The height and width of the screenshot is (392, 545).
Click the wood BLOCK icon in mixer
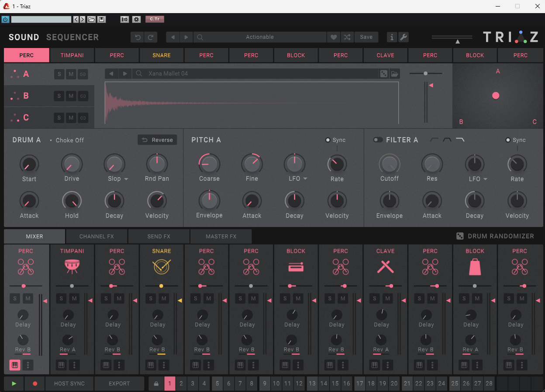point(296,267)
